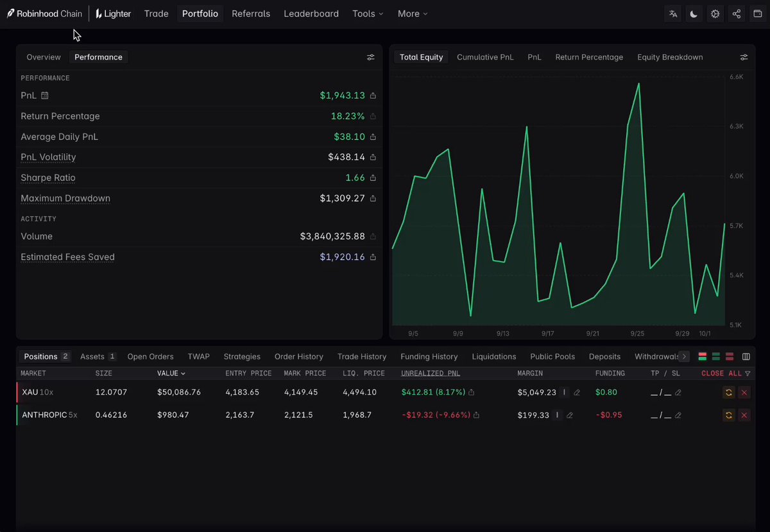Open the Trade page

coord(157,13)
